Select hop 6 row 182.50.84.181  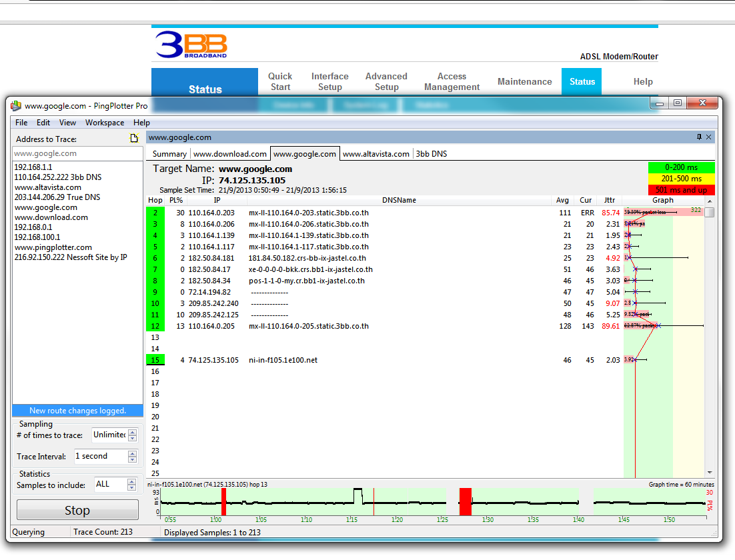(424, 258)
